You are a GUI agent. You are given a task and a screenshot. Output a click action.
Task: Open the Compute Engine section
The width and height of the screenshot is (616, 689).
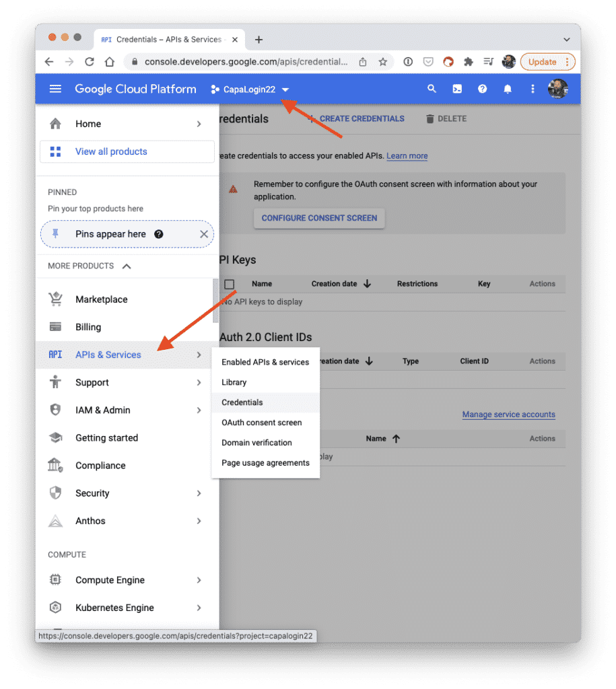pyautogui.click(x=111, y=579)
